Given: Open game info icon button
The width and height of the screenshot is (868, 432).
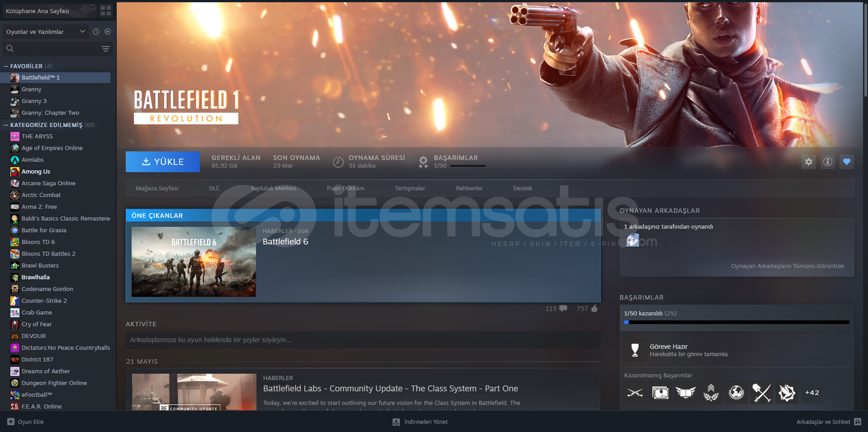Looking at the screenshot, I should point(828,162).
